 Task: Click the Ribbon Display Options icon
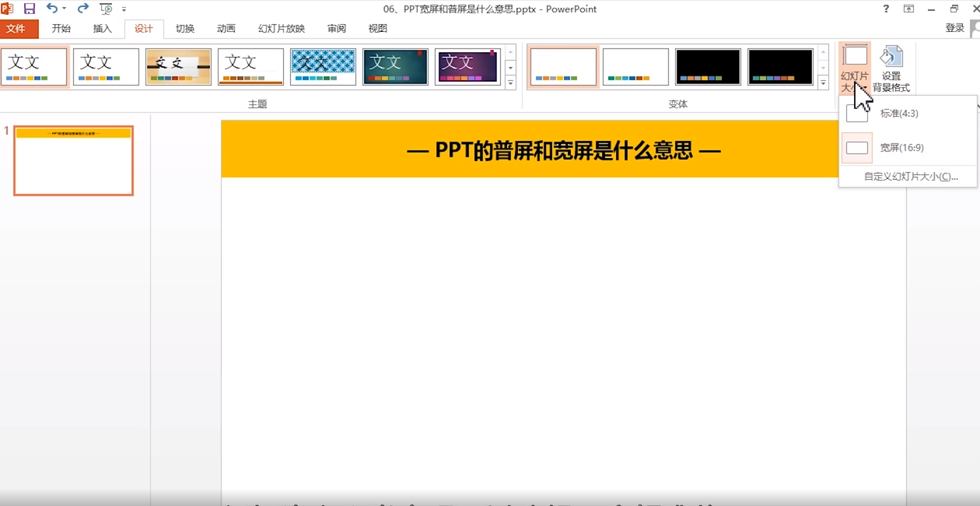point(908,9)
